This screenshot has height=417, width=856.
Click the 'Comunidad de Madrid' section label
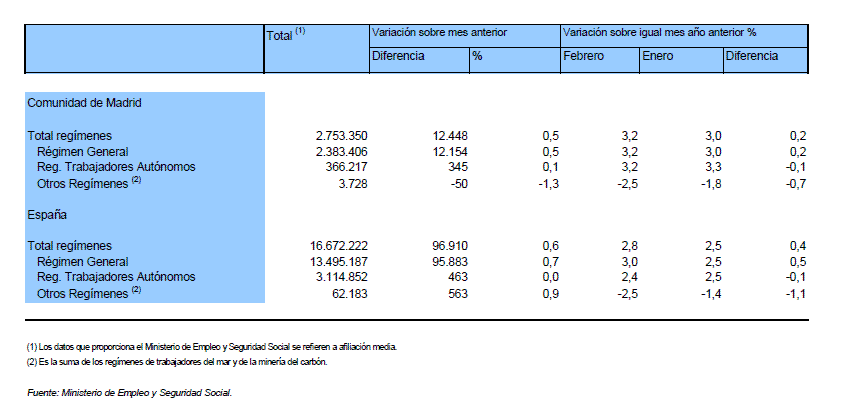[x=85, y=103]
